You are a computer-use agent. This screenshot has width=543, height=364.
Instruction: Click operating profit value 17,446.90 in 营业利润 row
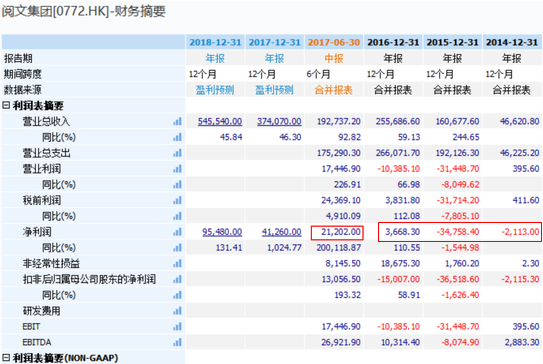[x=341, y=169]
